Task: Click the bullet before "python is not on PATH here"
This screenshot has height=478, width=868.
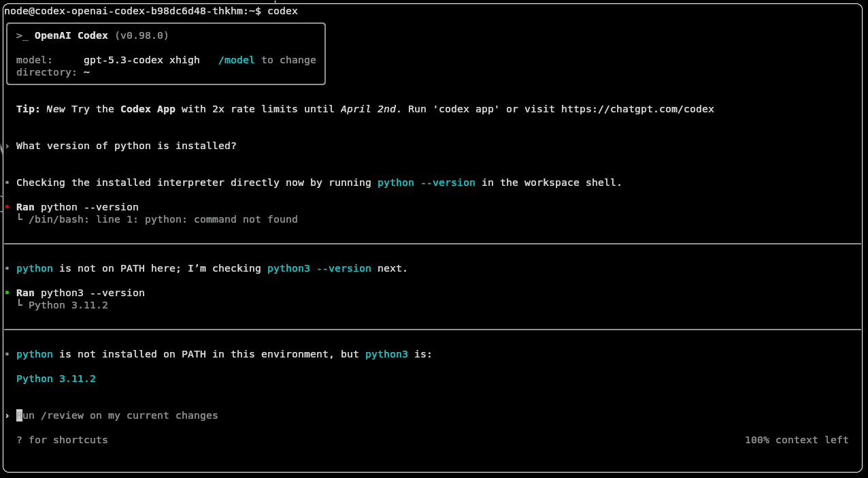Action: (x=7, y=268)
